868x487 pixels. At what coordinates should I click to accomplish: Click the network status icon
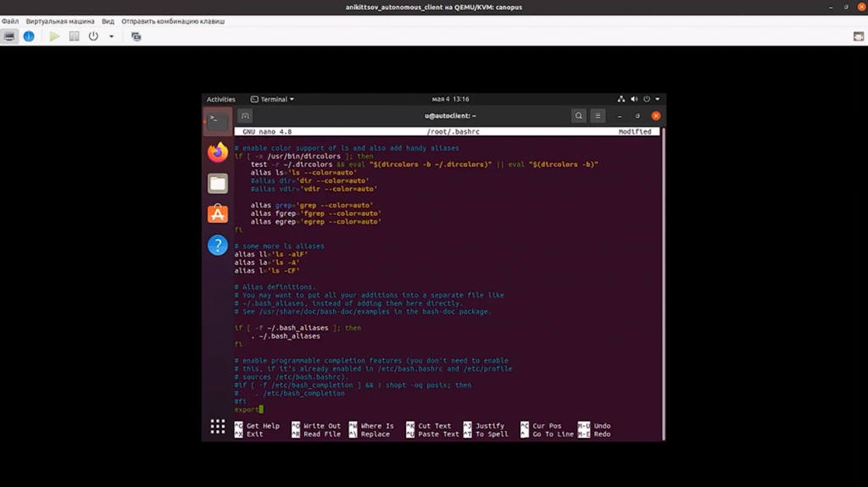coord(621,99)
